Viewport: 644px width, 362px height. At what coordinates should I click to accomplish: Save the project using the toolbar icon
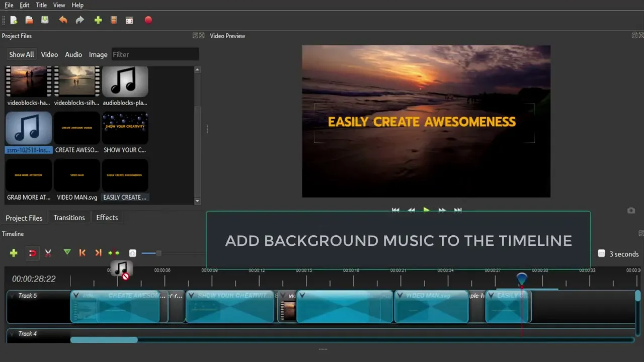point(45,20)
